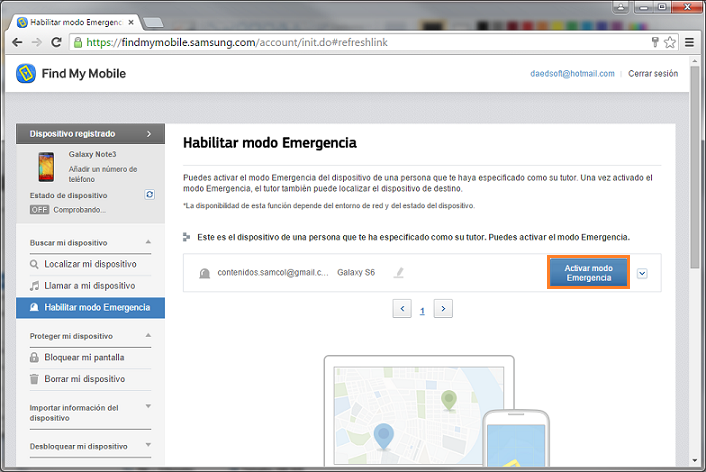Collapse the Proteger mi dispositivo section
Viewport: 706px width, 472px height.
coord(148,336)
